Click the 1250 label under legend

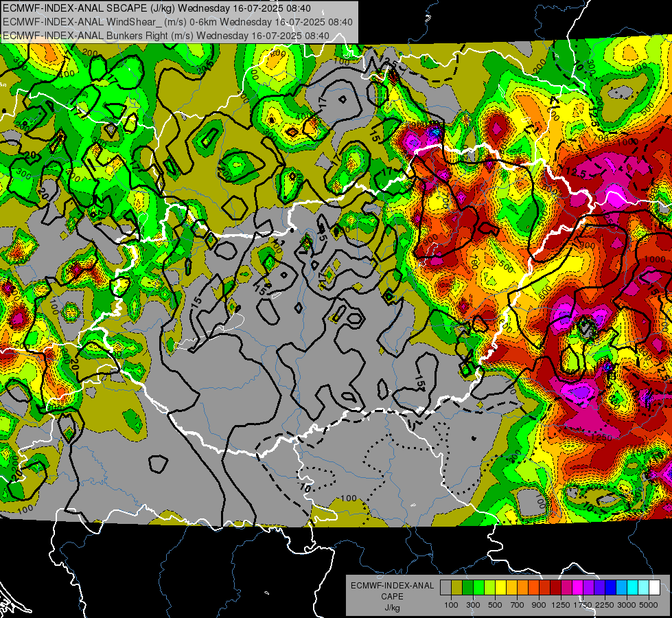click(x=561, y=605)
